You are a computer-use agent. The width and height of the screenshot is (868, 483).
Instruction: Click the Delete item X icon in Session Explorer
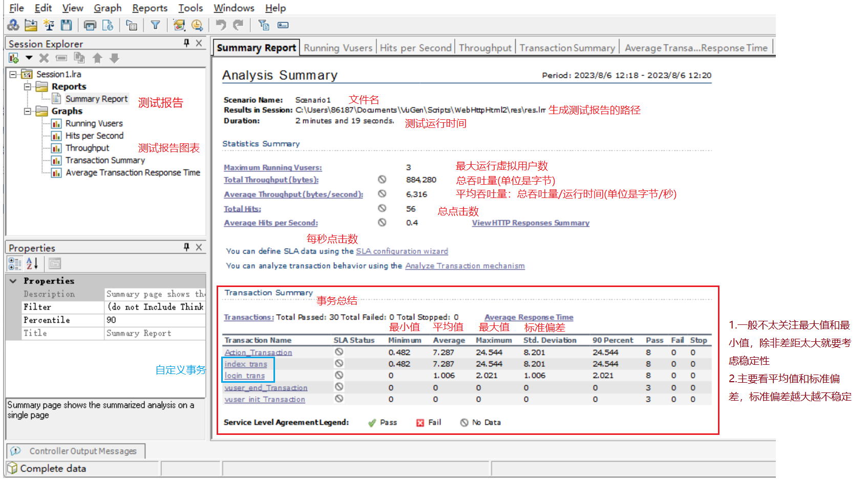(44, 58)
